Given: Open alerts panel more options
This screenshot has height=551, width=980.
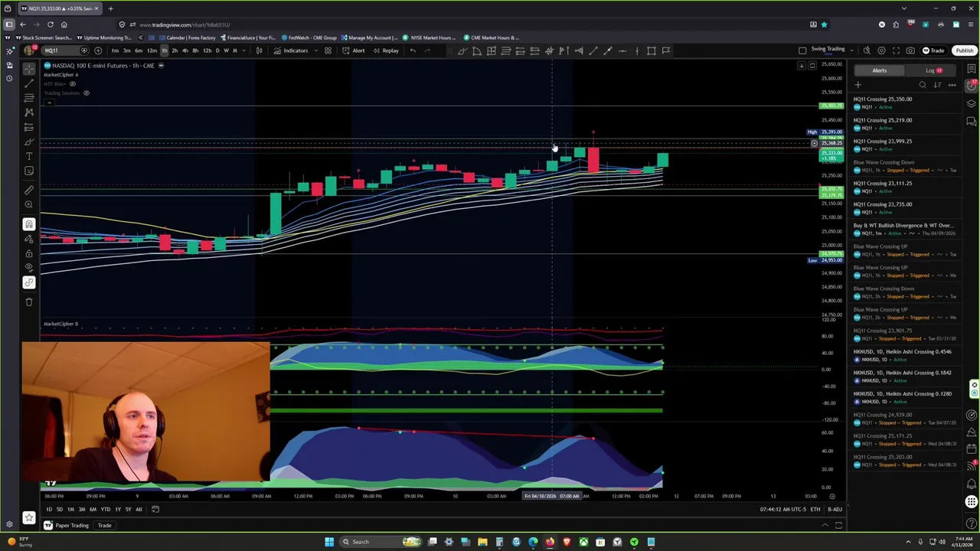Looking at the screenshot, I should point(952,85).
